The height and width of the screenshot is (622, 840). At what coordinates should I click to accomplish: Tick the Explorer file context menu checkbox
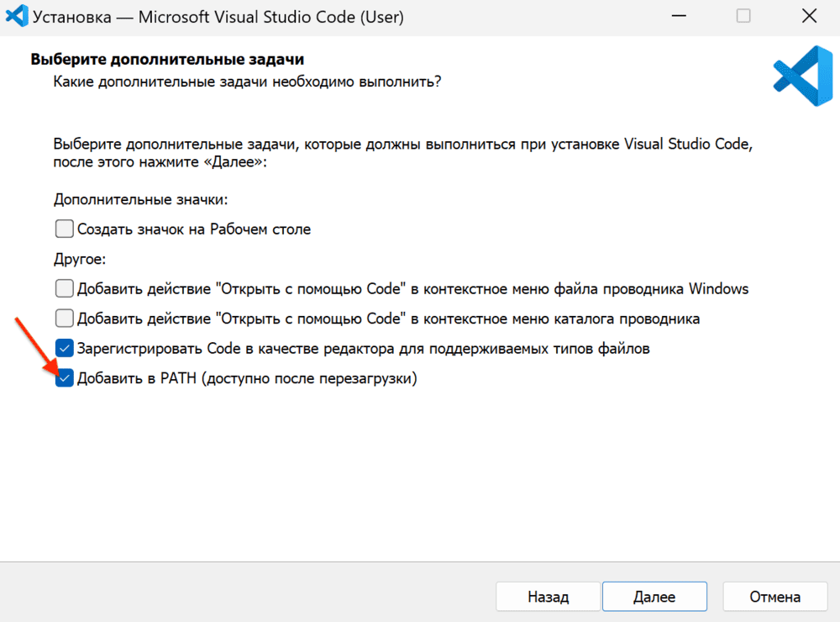(x=65, y=288)
